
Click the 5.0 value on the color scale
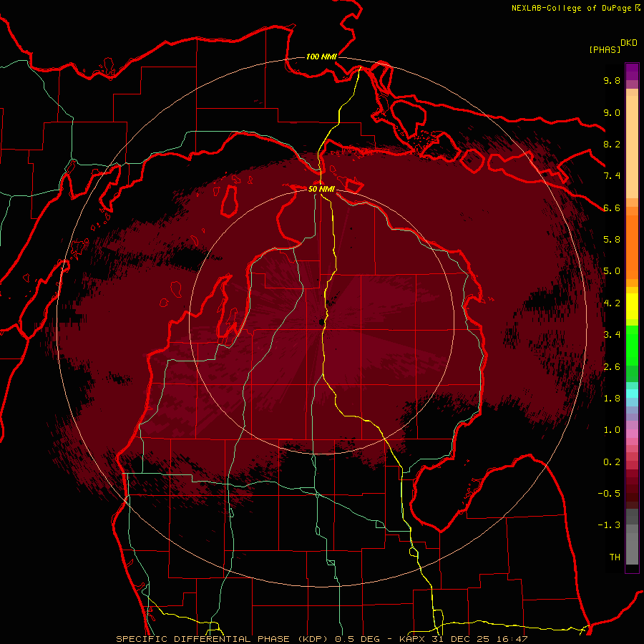(612, 271)
